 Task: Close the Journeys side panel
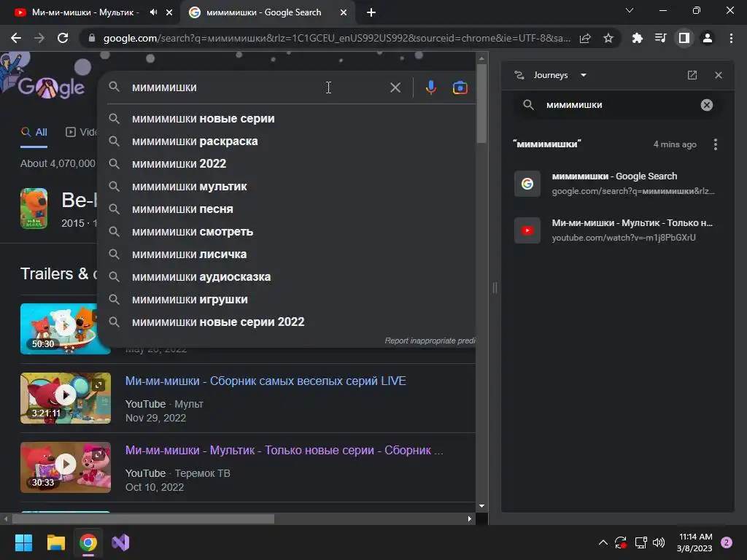click(x=719, y=75)
